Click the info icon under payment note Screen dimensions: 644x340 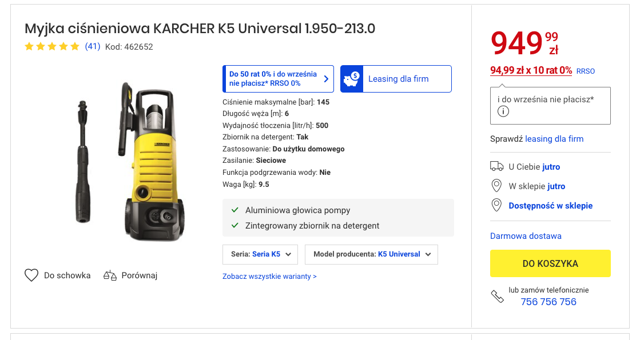[x=503, y=111]
